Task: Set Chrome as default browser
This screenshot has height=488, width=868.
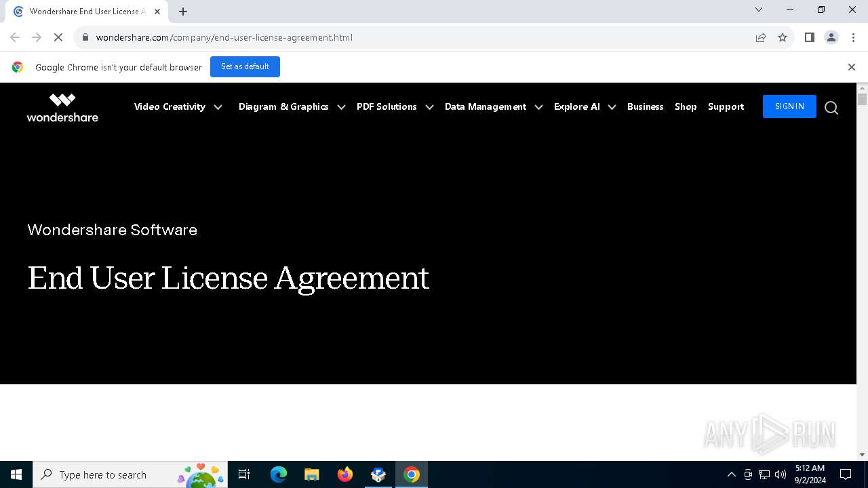Action: 245,66
